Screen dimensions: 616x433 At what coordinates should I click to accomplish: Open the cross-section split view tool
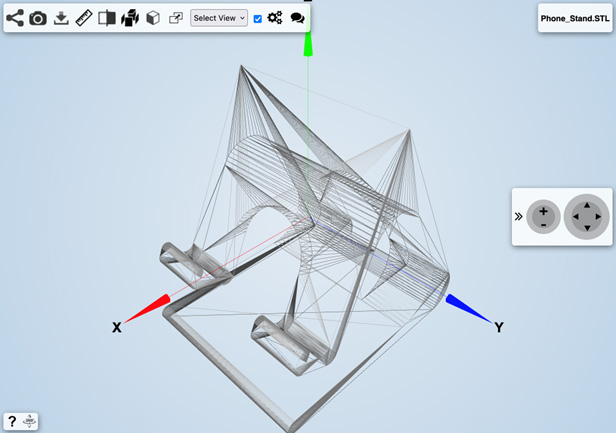pyautogui.click(x=107, y=18)
